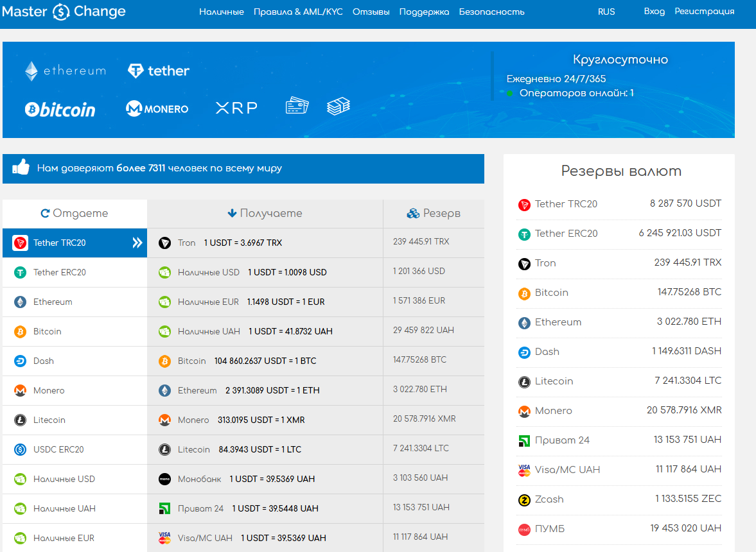Click the Регистрация link
The height and width of the screenshot is (552, 756).
[x=705, y=11]
